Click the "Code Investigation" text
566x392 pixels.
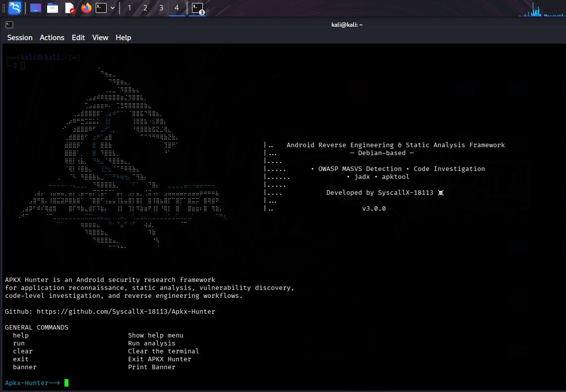(449, 169)
